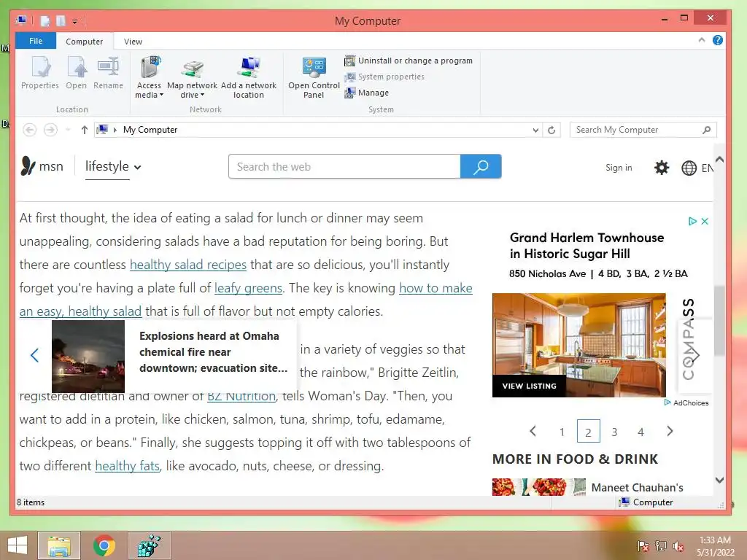Open the cubes application on taskbar
Viewport: 747px width, 560px height.
click(x=149, y=545)
